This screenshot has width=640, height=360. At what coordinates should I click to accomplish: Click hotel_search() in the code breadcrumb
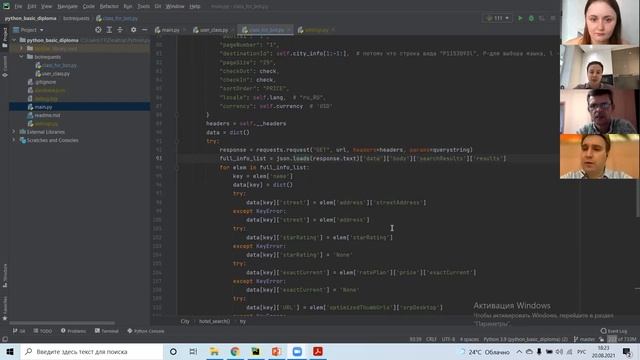point(214,322)
